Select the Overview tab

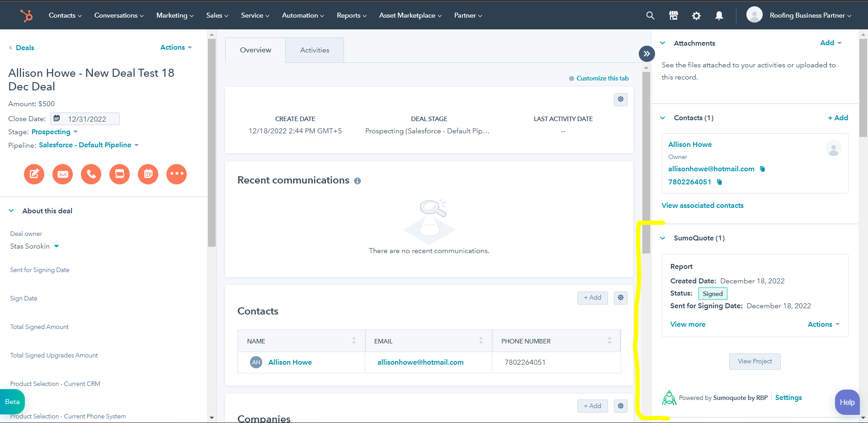tap(255, 50)
